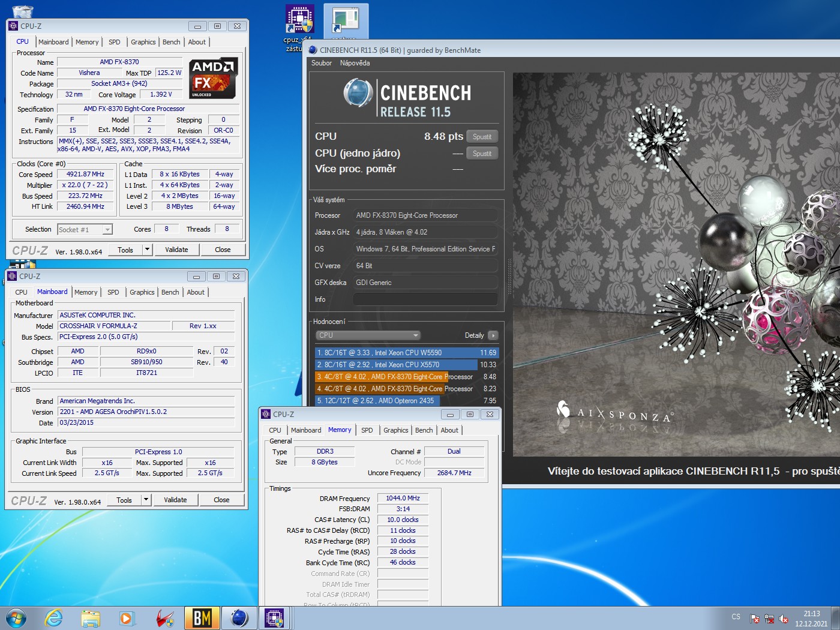
Task: Click the CINEBENCH panel splitter grip handle
Action: (x=509, y=276)
